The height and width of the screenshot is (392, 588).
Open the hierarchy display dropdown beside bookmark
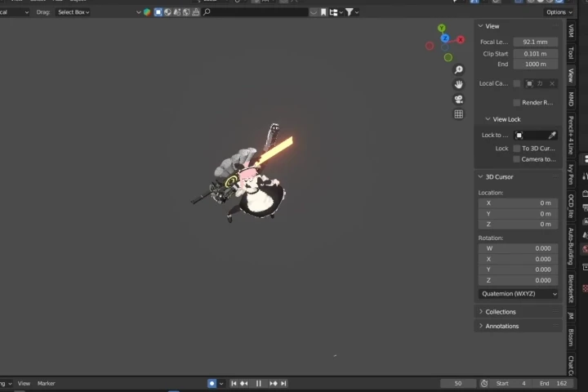point(336,12)
